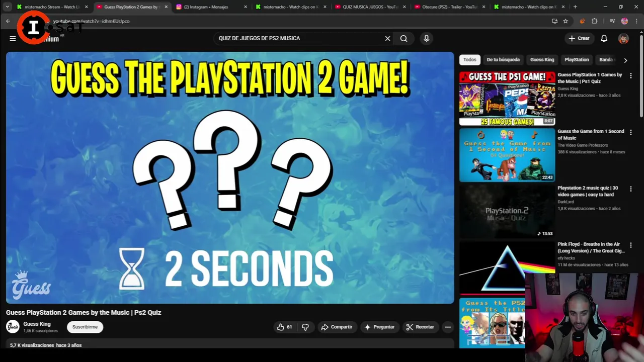Click the magnifying glass search button
The image size is (644, 362).
pyautogui.click(x=404, y=38)
